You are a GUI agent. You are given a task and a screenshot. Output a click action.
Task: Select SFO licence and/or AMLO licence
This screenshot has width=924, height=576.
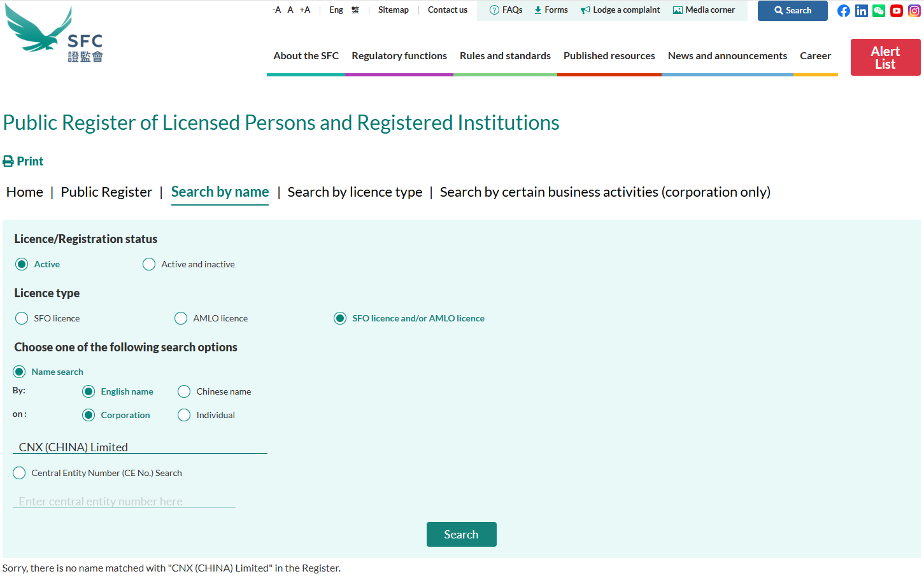coord(340,318)
